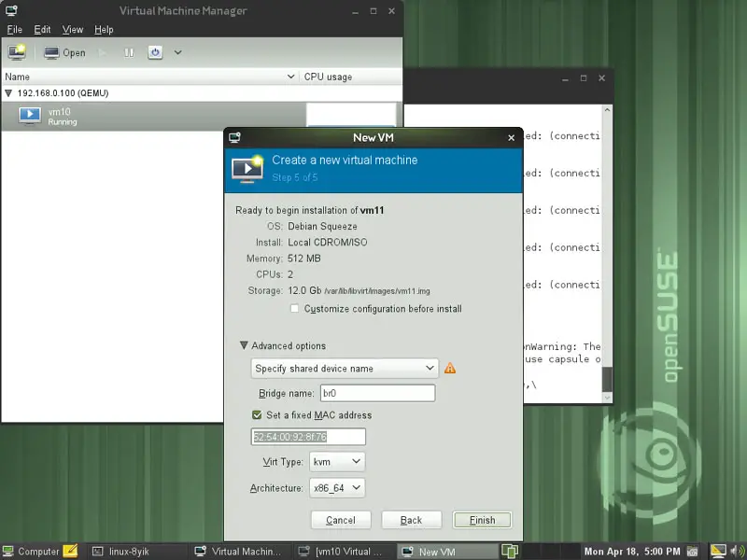Click the vm10 monitor icon
747x560 pixels.
(x=30, y=116)
